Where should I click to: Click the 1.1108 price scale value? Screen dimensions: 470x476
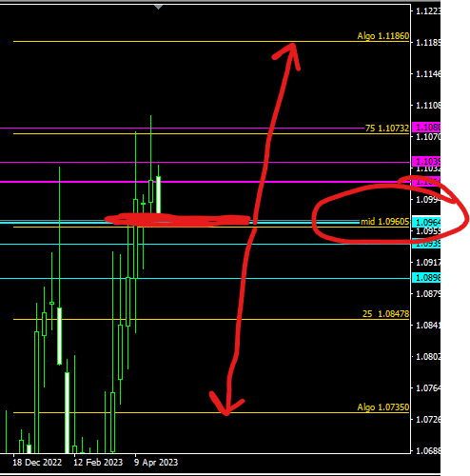(x=428, y=106)
